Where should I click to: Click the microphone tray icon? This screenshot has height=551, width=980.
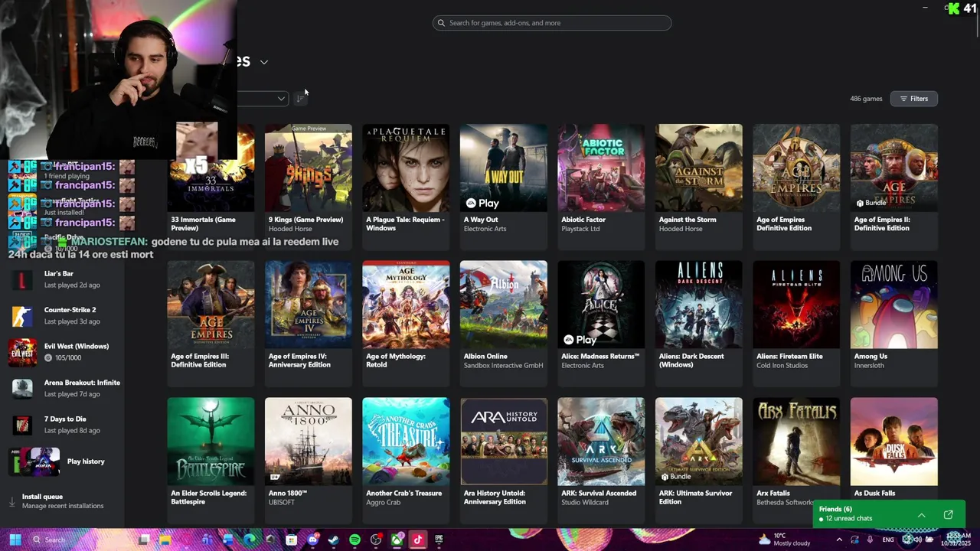tap(870, 540)
